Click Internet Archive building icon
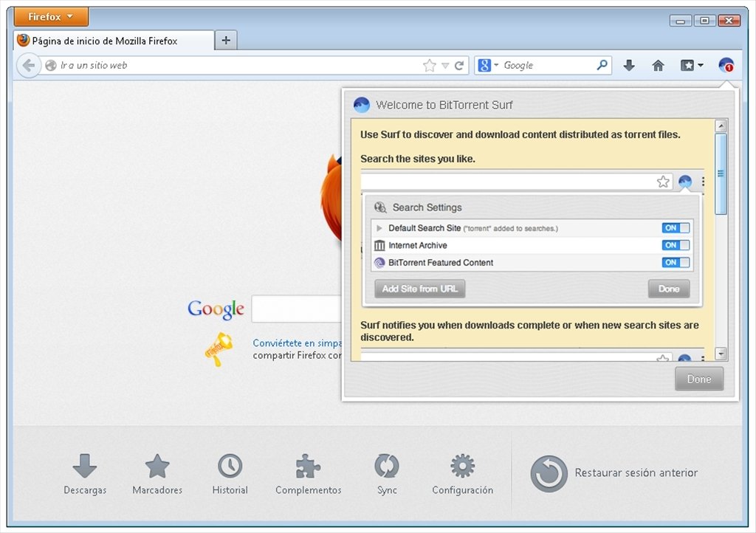Image resolution: width=756 pixels, height=533 pixels. 379,245
